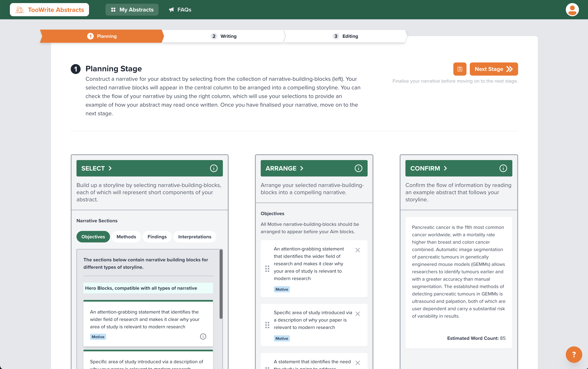Image resolution: width=588 pixels, height=369 pixels.
Task: Grab drag handle of attention-grabbing arrange block
Action: coord(267,269)
